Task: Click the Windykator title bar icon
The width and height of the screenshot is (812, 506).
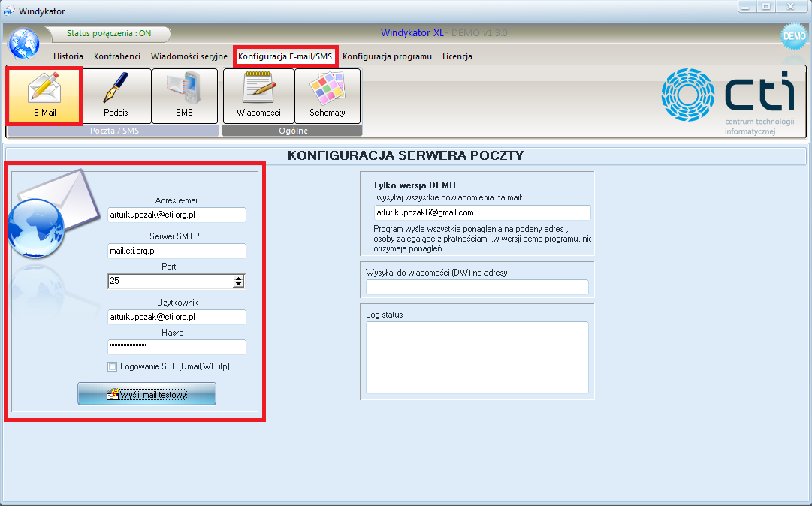Action: 9,11
